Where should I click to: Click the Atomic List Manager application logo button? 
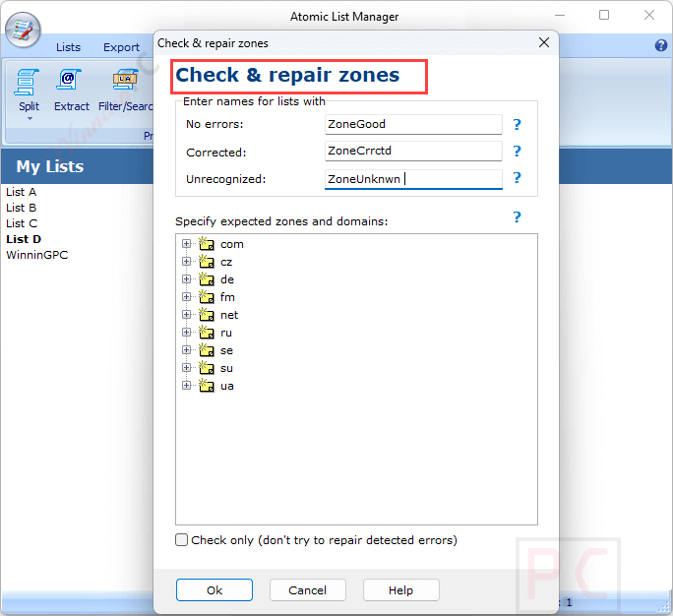(23, 31)
